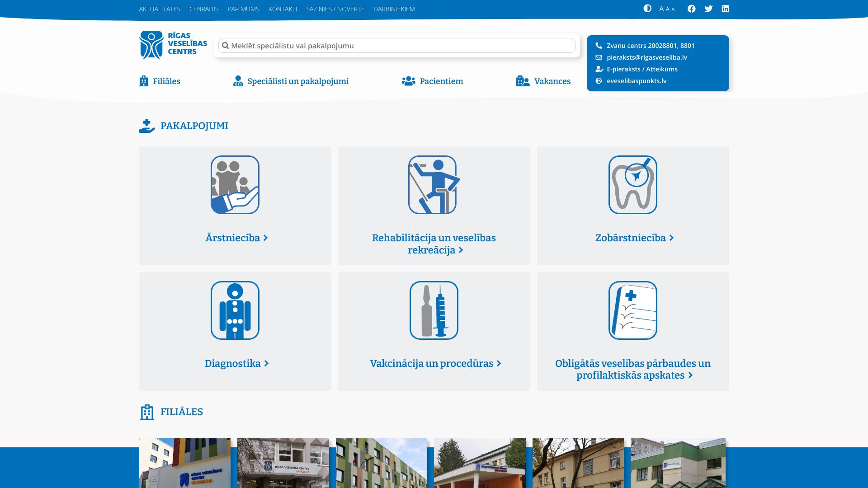The width and height of the screenshot is (868, 488).
Task: Go to Par mums page
Action: (x=243, y=9)
